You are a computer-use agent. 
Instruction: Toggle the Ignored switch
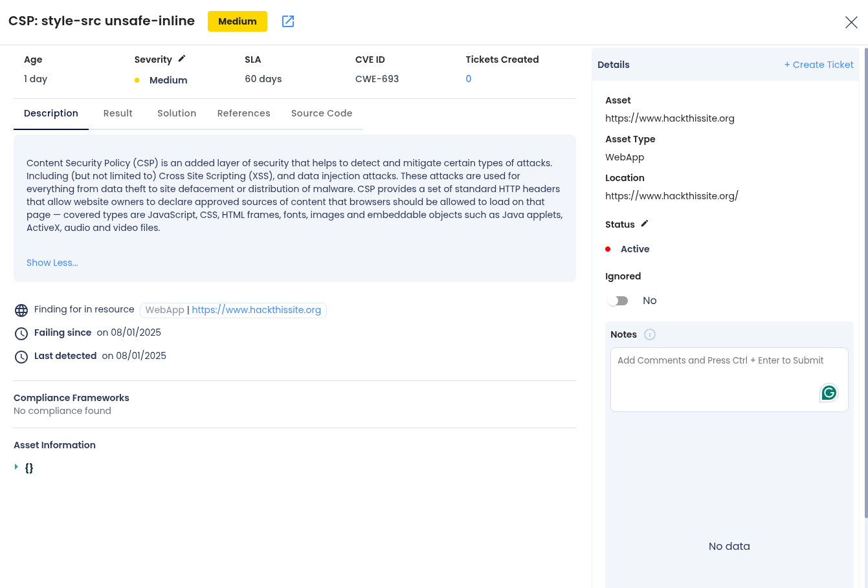[x=618, y=301]
